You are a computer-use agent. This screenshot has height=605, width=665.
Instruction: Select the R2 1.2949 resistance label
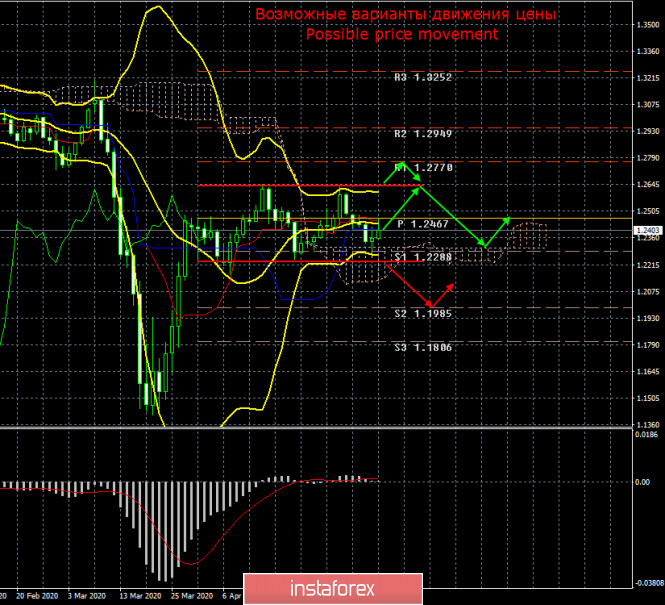coord(423,134)
